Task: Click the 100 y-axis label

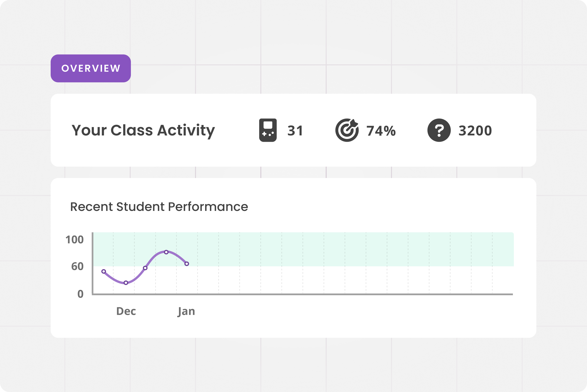Action: [x=74, y=240]
